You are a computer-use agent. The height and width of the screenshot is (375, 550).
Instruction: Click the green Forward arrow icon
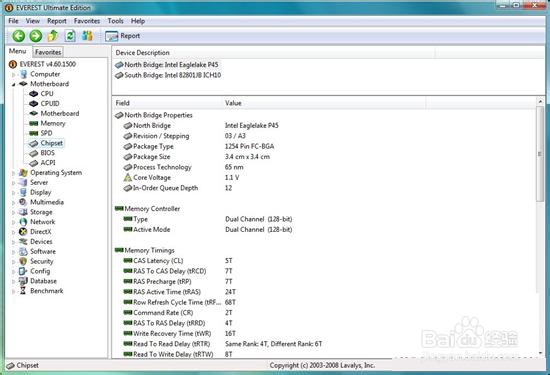pyautogui.click(x=35, y=36)
